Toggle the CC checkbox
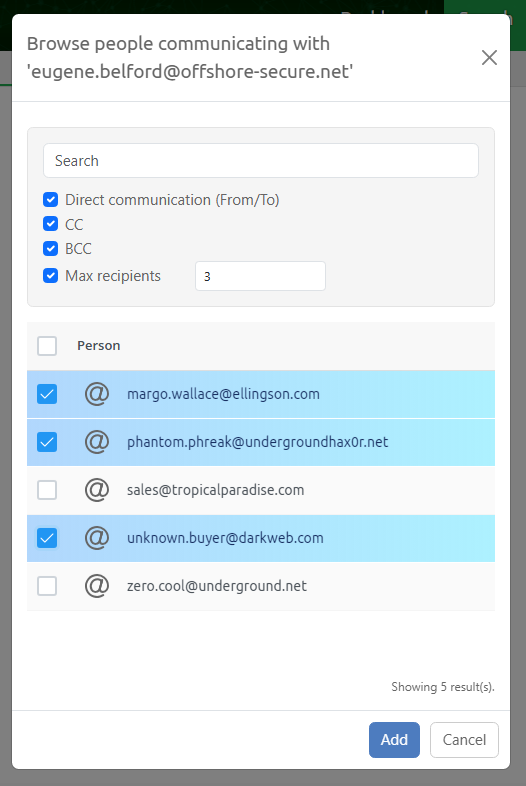This screenshot has width=526, height=786. point(51,224)
